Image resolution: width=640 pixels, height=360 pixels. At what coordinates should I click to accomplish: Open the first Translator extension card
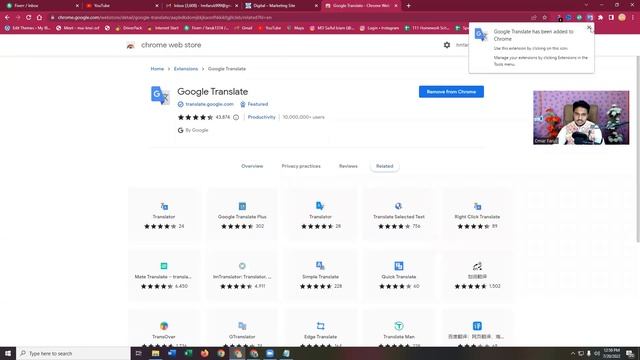click(164, 214)
